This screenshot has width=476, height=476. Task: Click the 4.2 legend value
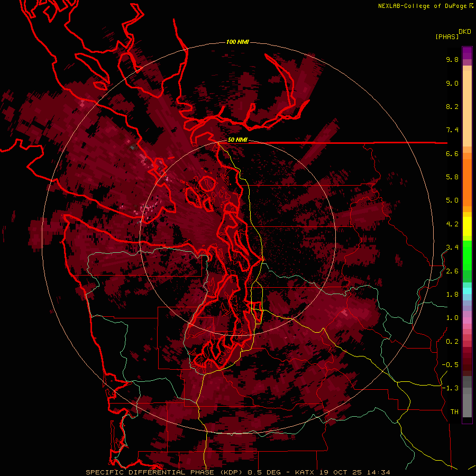coord(452,224)
